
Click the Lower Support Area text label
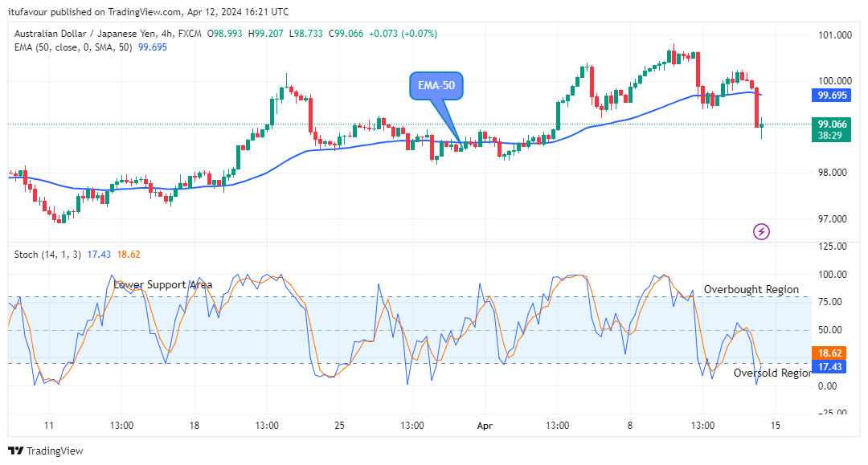click(162, 285)
